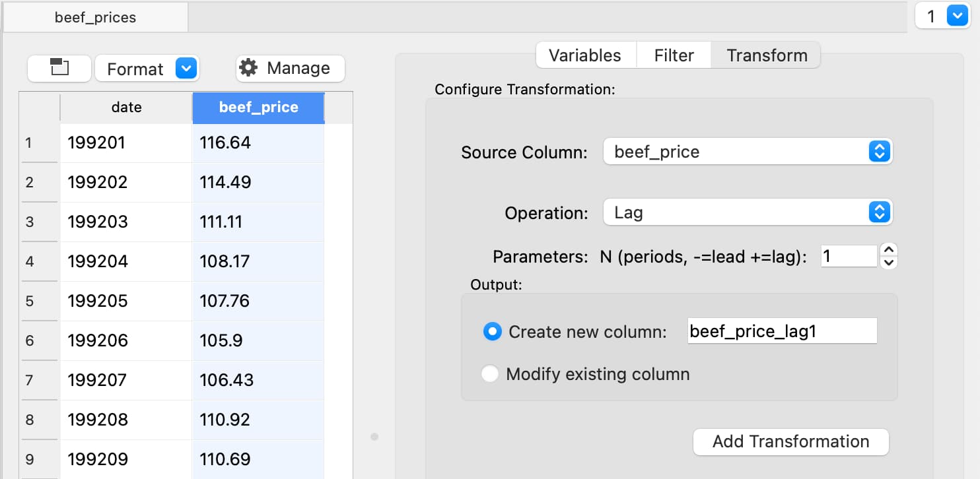Select the beef_price column header
Screen dimensions: 980x479
click(258, 108)
